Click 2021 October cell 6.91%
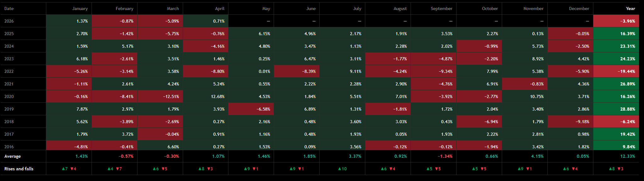 click(479, 84)
